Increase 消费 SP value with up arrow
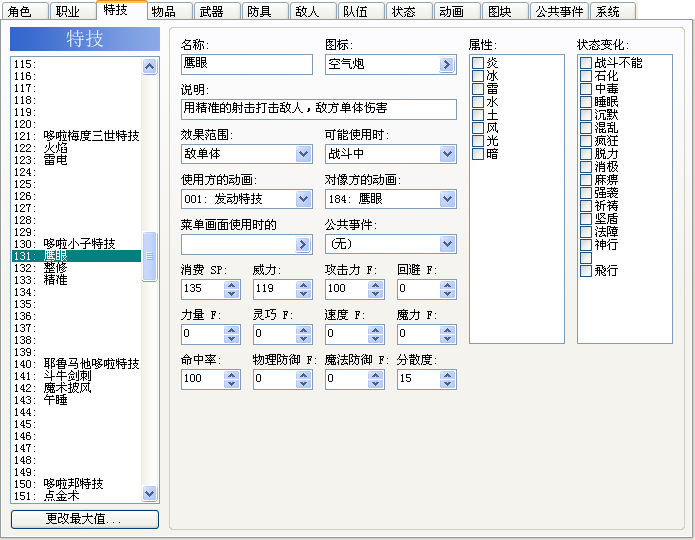695x540 pixels. [231, 285]
